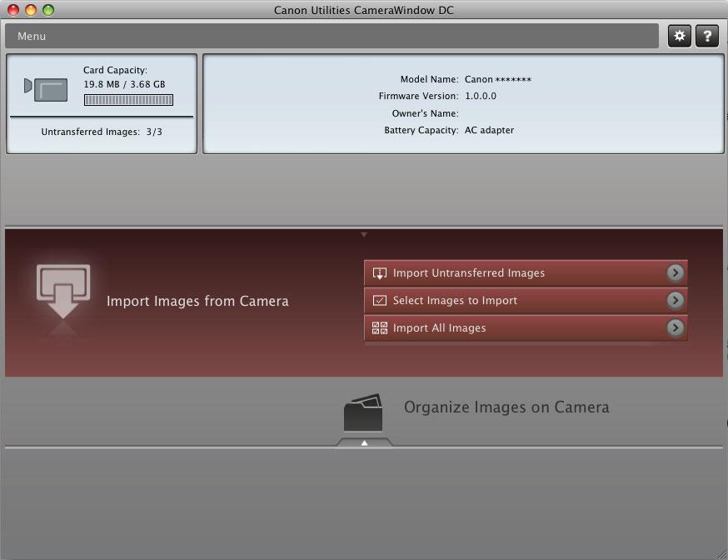Click the Battery Capacity value AC adapter

click(x=489, y=130)
